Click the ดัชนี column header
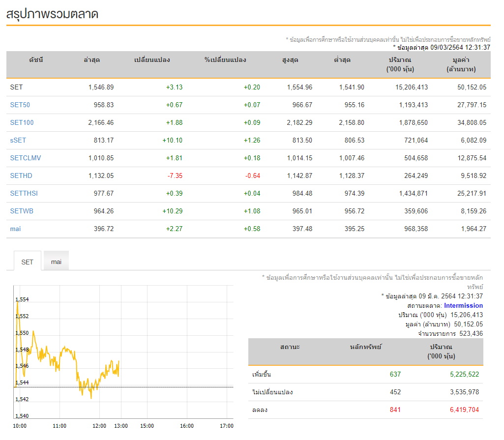504x440 pixels. coord(36,60)
